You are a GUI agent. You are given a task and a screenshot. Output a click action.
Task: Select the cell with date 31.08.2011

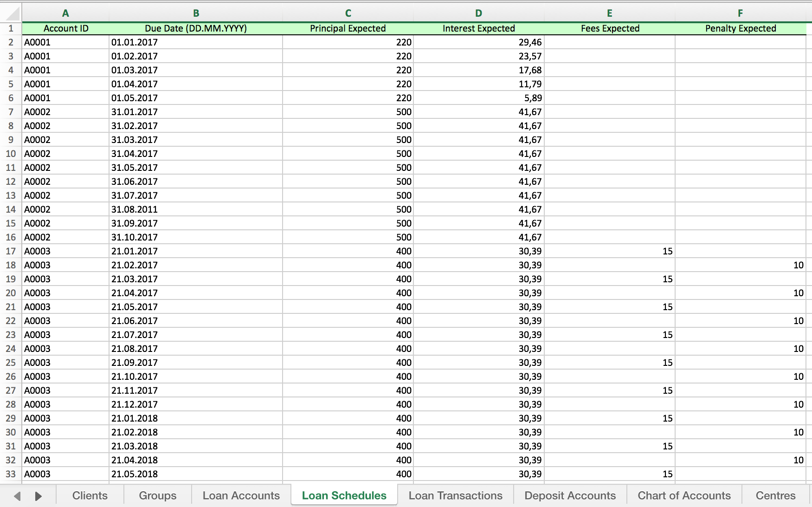point(195,209)
